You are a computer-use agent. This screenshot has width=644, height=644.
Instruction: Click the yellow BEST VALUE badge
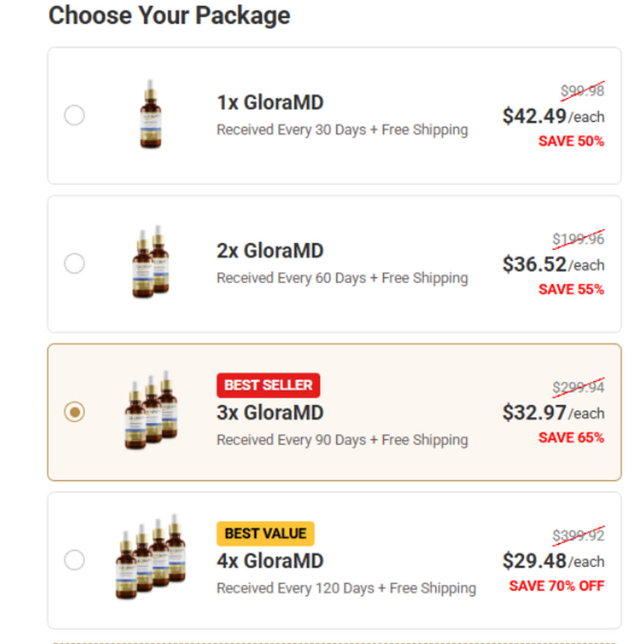(x=265, y=534)
